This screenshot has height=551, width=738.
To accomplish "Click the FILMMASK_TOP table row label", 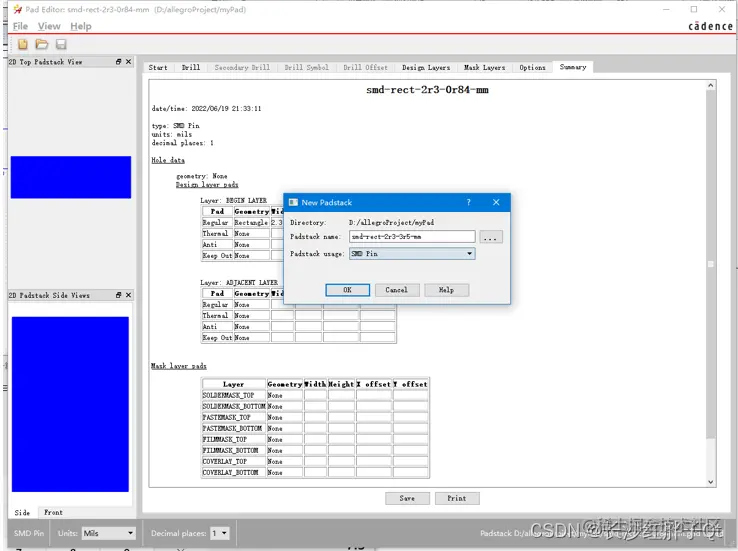I will pyautogui.click(x=225, y=439).
